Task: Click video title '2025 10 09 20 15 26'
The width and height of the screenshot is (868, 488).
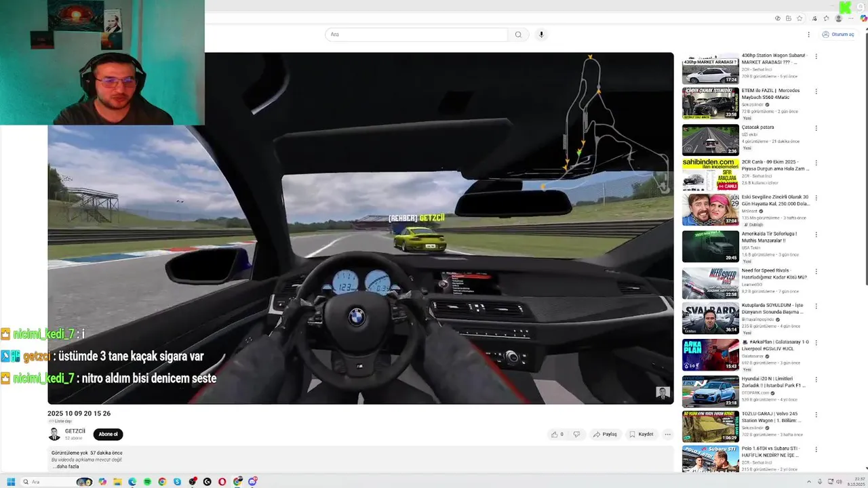Action: (79, 413)
